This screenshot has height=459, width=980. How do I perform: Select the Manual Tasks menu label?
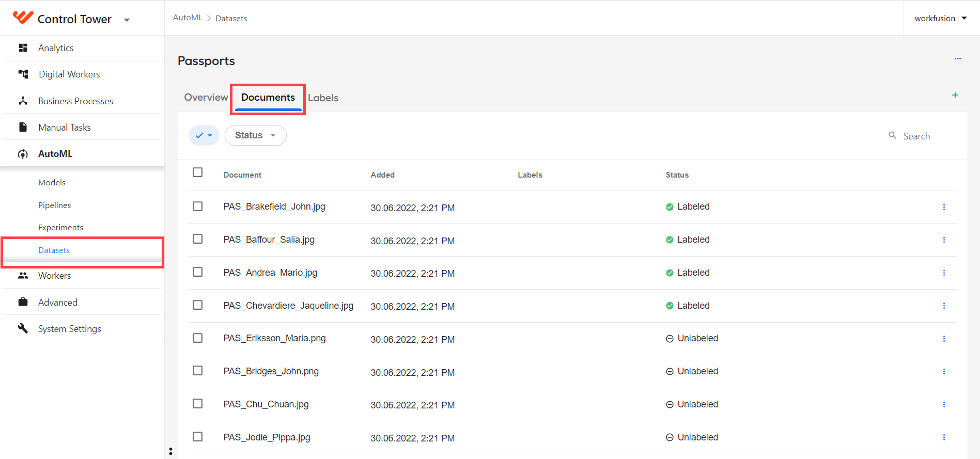point(65,128)
